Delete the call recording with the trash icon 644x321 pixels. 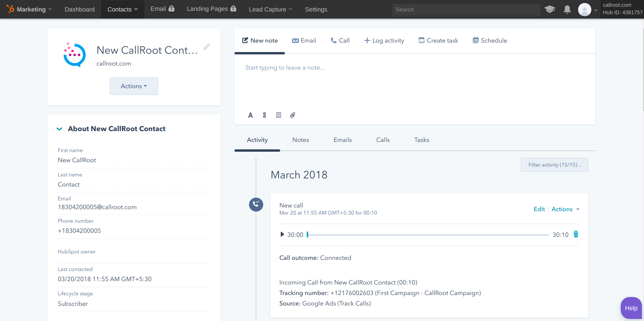pos(575,234)
